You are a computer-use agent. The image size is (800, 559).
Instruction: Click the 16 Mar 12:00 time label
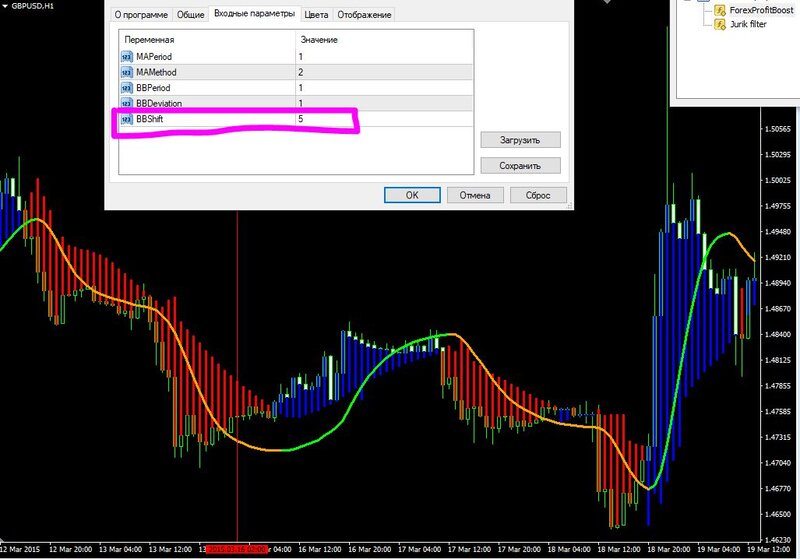tap(319, 549)
